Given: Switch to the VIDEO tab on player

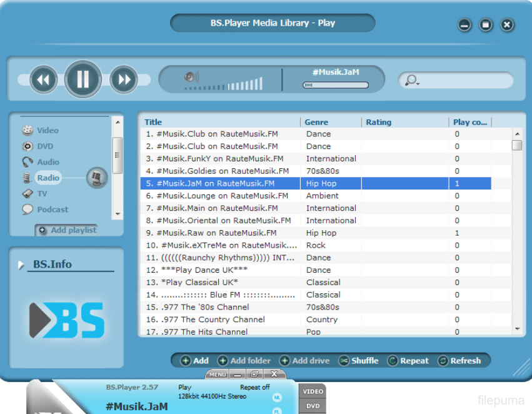Looking at the screenshot, I should click(313, 391).
